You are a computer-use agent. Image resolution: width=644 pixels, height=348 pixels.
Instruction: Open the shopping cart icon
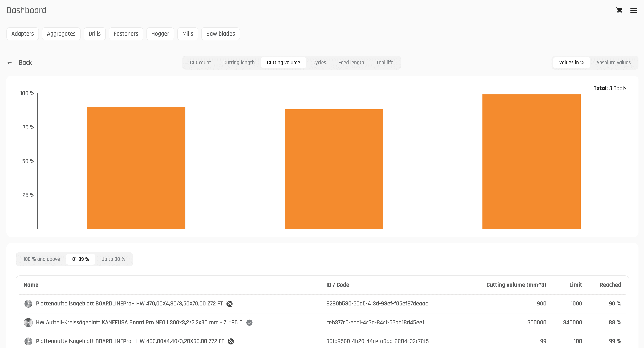point(619,10)
